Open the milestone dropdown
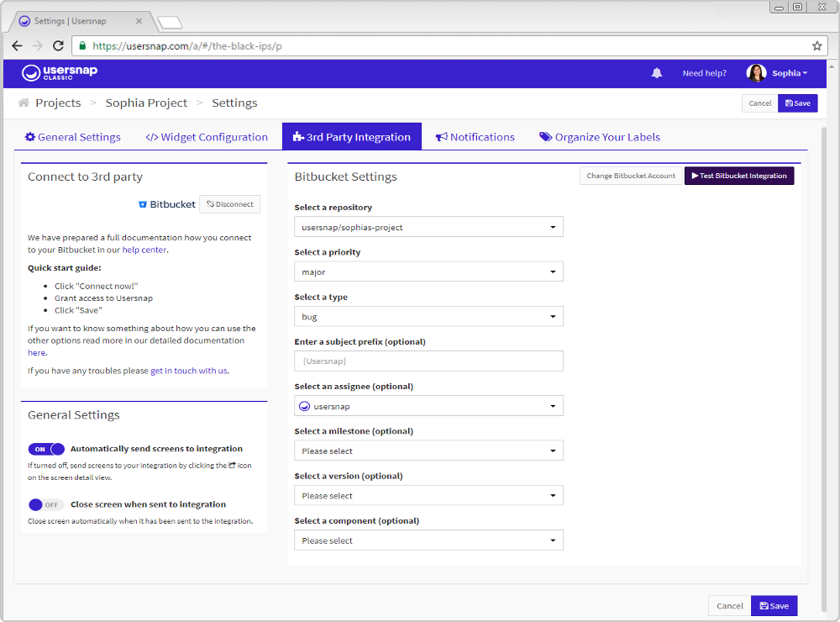840x622 pixels. pyautogui.click(x=428, y=451)
